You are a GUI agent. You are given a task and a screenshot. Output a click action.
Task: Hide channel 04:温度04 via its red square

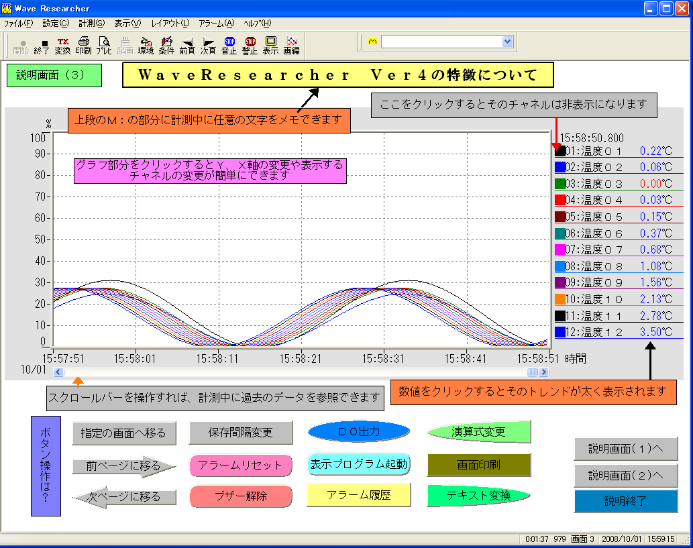(560, 200)
